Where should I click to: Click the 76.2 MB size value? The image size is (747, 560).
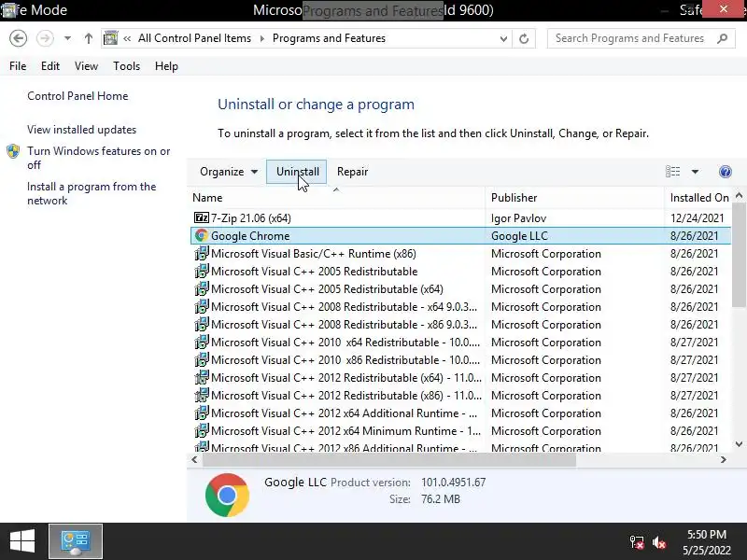[x=441, y=499]
